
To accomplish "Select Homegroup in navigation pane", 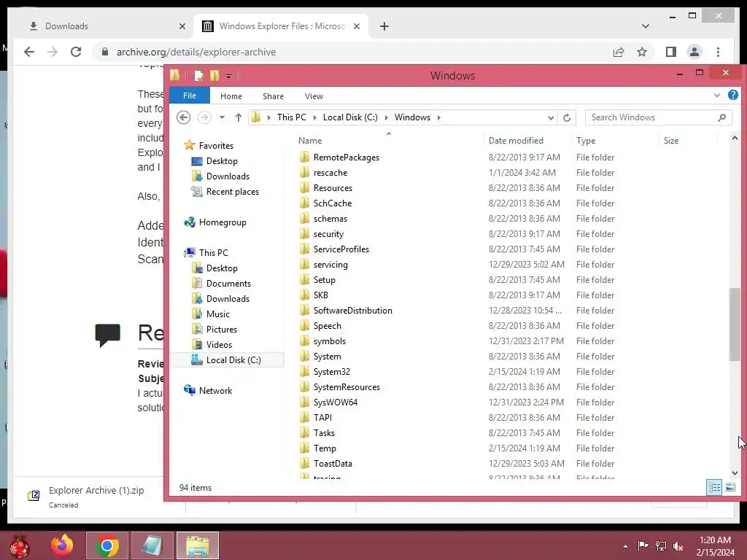I will pyautogui.click(x=222, y=222).
